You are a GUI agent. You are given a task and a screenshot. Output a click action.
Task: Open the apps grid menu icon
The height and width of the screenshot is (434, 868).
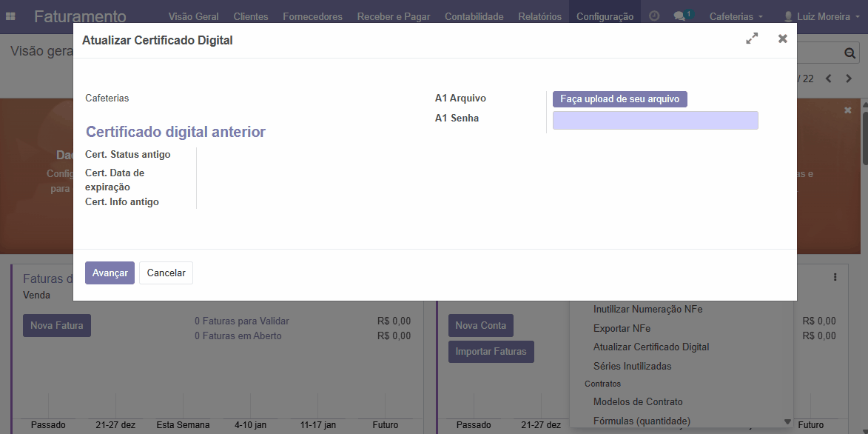[11, 16]
